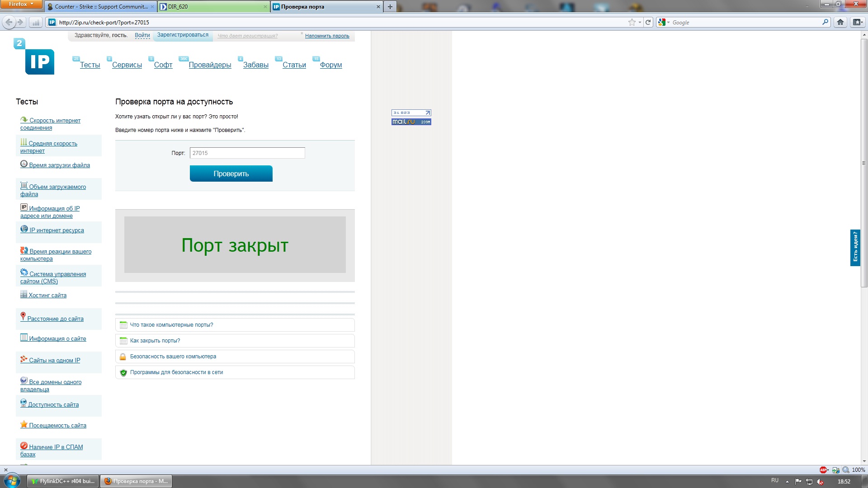The height and width of the screenshot is (488, 868).
Task: Open search engine selector dropdown
Action: click(x=664, y=22)
